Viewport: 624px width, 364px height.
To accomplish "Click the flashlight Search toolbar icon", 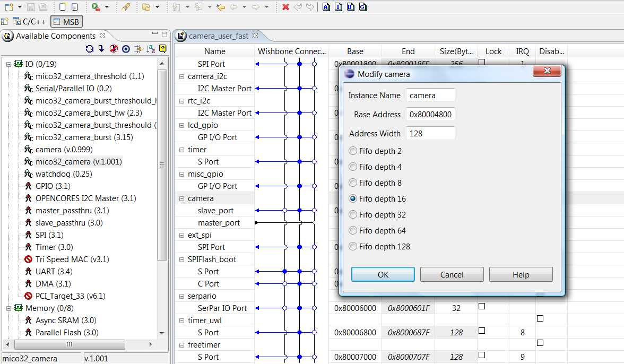I will tap(126, 7).
